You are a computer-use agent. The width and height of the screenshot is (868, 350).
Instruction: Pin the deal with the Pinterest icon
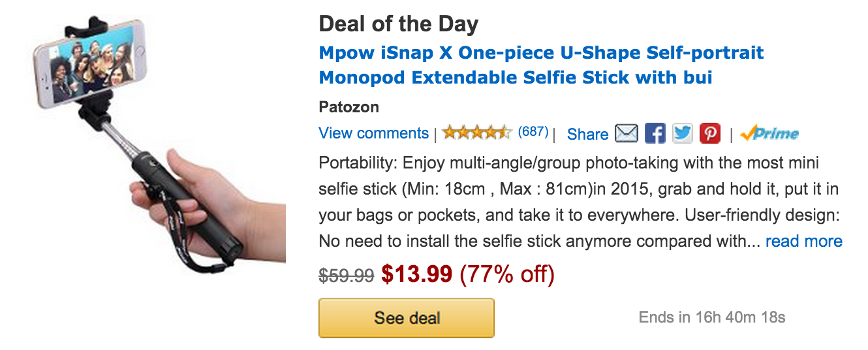710,134
